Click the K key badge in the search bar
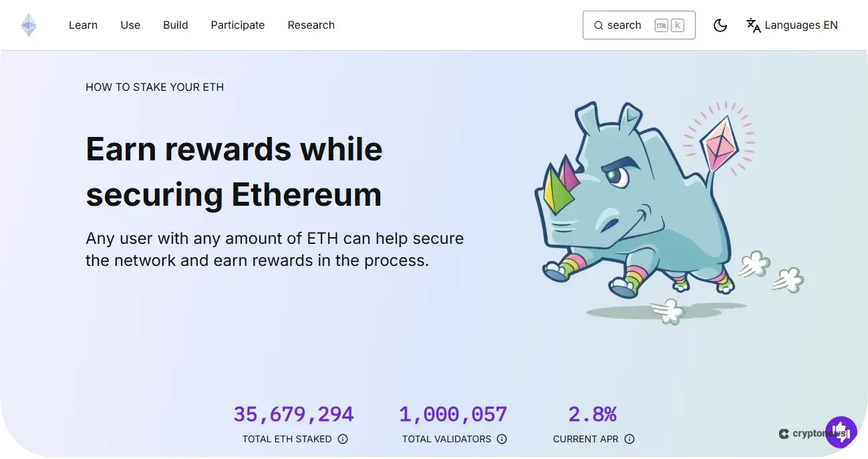 (x=678, y=25)
